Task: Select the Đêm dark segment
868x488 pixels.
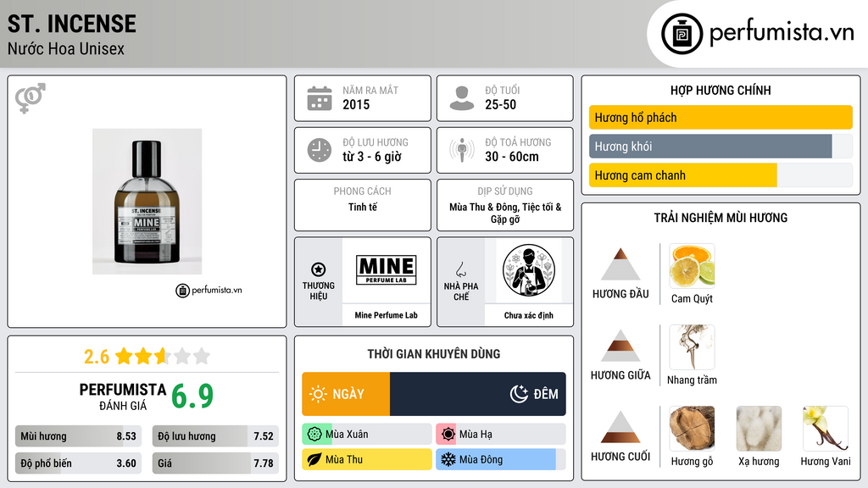Action: point(478,394)
